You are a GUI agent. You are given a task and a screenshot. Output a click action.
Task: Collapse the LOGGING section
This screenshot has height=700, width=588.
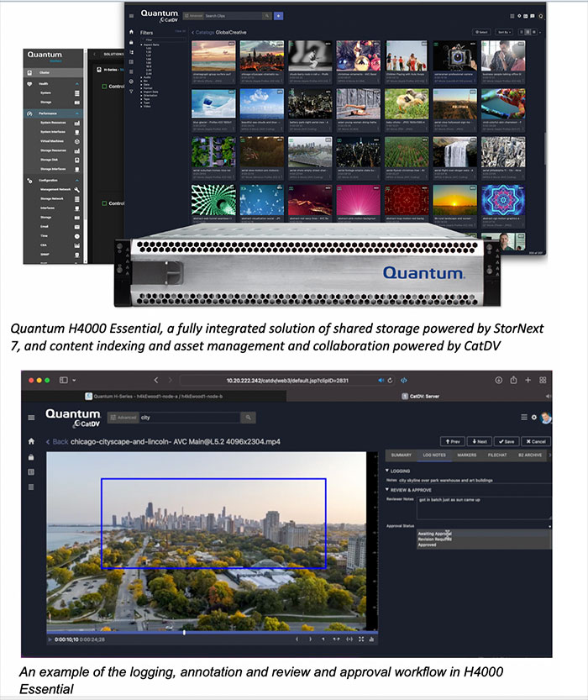coord(387,471)
